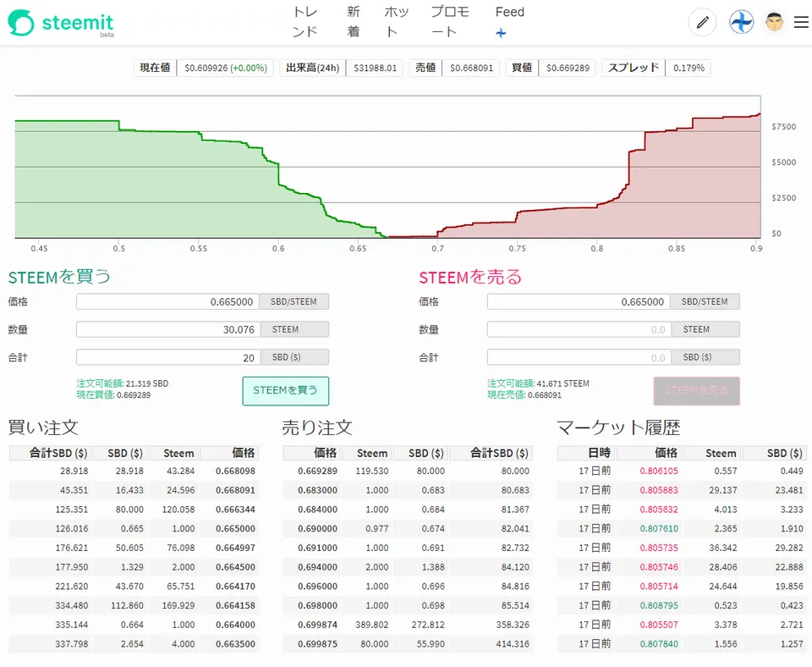This screenshot has height=667, width=812.
Task: Click the pencil compose post icon
Action: 702,22
